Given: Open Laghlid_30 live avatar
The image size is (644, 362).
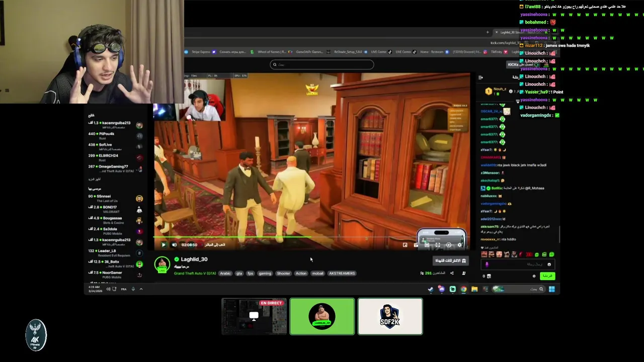Looking at the screenshot, I should coord(162,265).
